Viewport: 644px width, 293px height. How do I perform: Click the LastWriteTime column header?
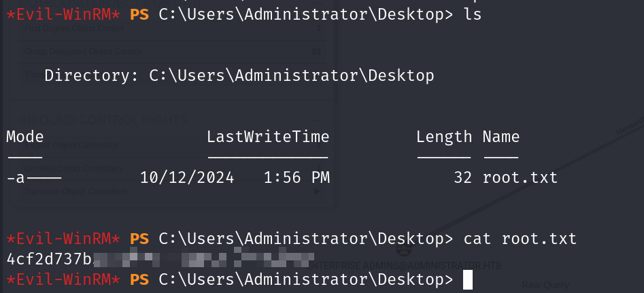point(268,137)
